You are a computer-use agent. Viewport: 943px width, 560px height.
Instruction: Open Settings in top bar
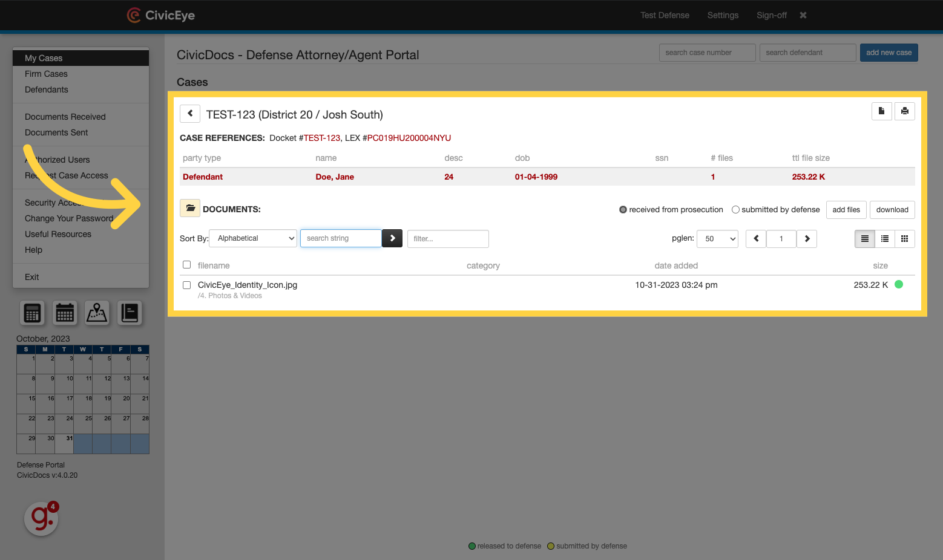[x=723, y=15]
